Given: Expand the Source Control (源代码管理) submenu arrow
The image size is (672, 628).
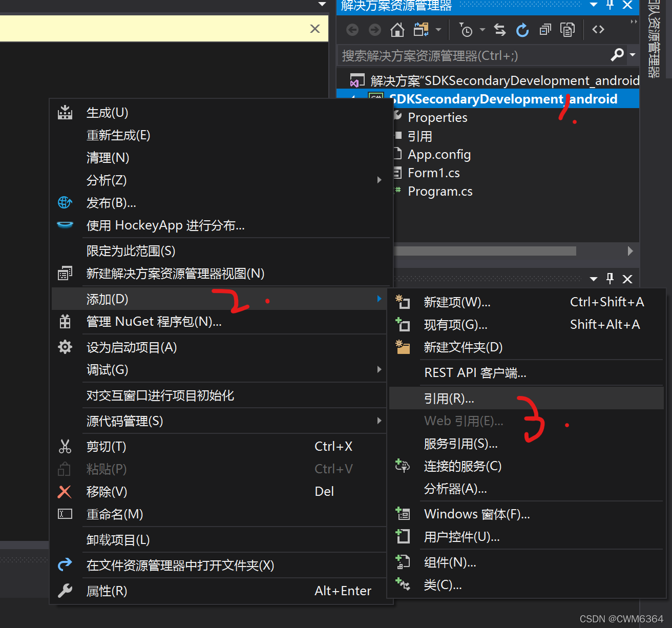Looking at the screenshot, I should [x=380, y=421].
